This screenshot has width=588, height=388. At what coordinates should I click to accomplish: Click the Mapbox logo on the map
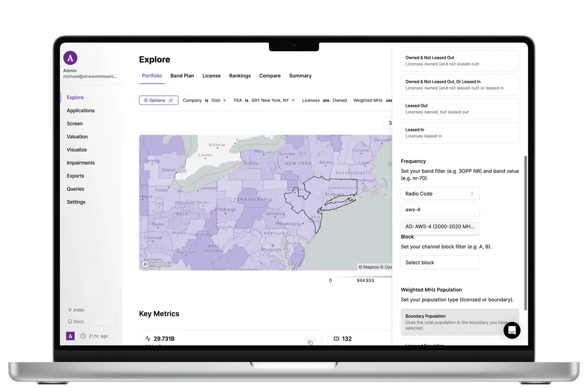click(x=156, y=264)
